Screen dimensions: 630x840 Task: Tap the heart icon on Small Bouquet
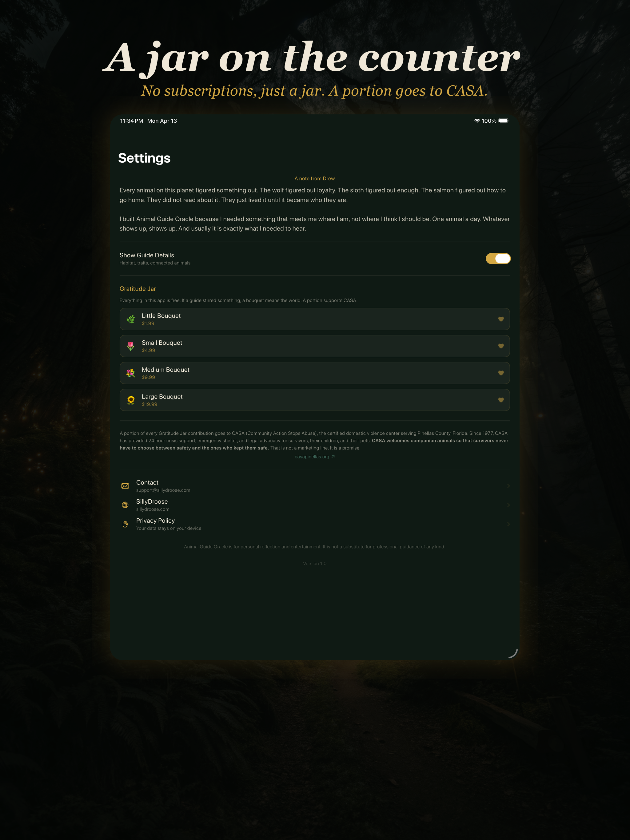501,346
